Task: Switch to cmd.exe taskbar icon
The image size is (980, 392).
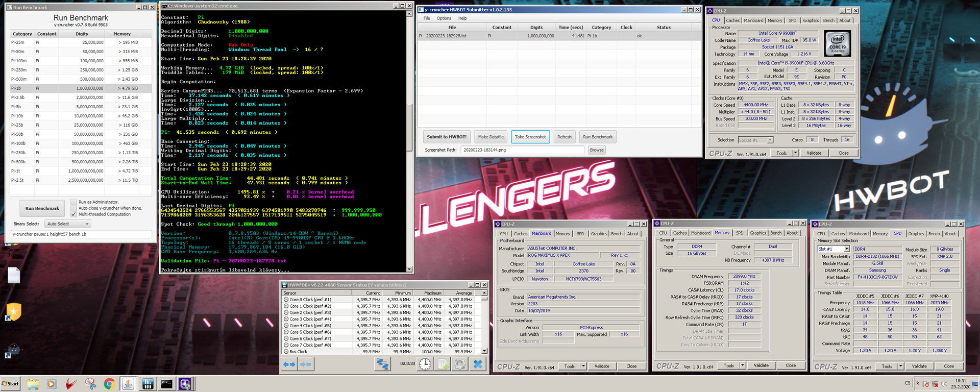Action: coord(166,384)
